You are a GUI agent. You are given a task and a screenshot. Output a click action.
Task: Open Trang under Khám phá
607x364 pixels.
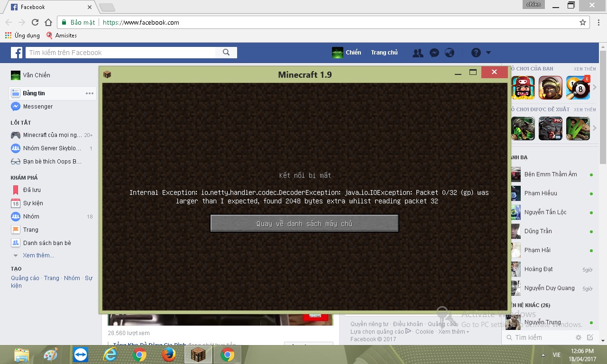25,230
